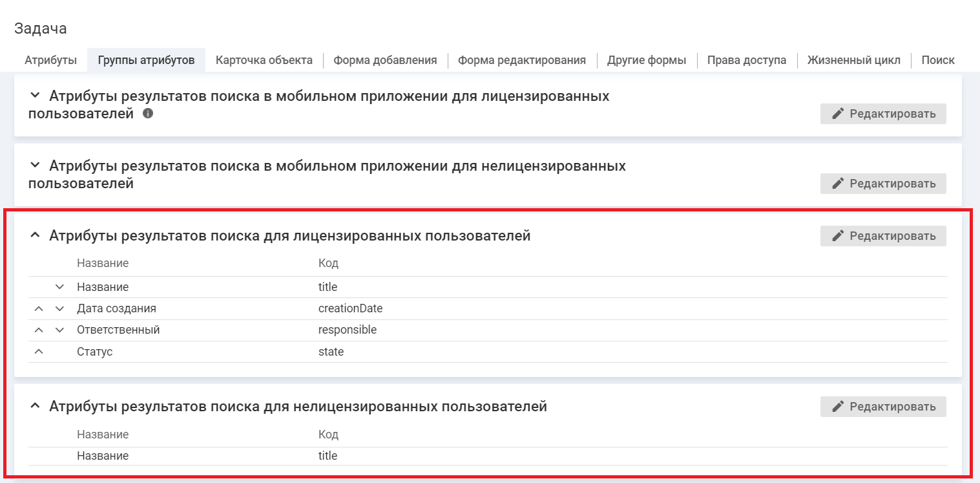Move Дата создания row up
Image resolution: width=980 pixels, height=483 pixels.
pos(39,308)
